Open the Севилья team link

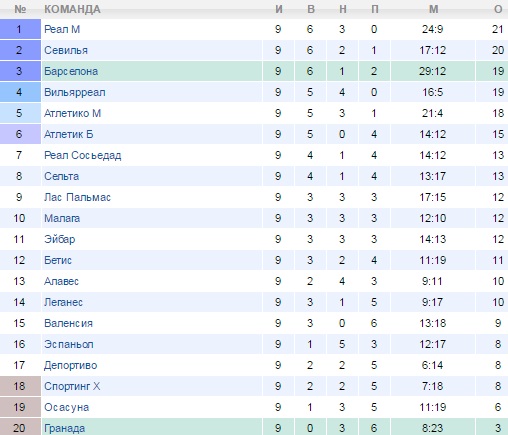point(66,50)
